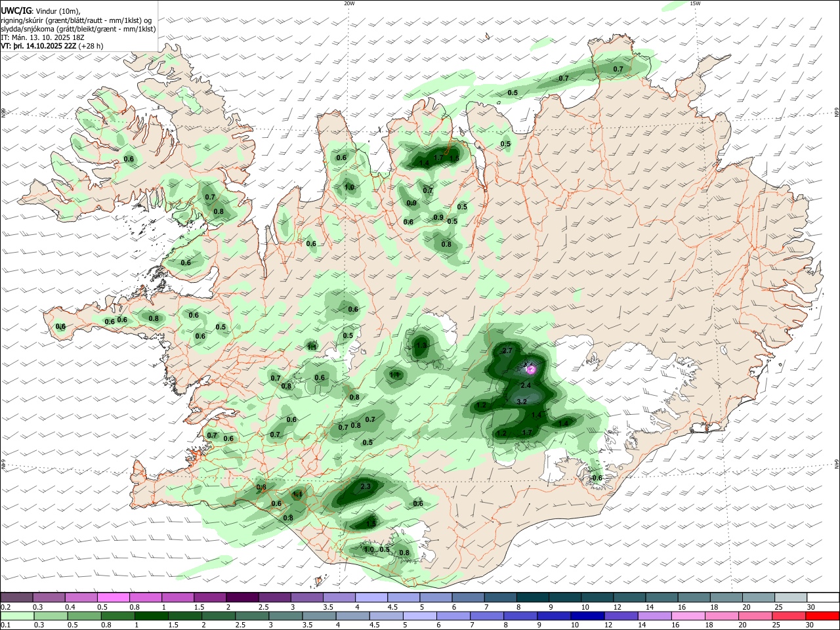Image resolution: width=840 pixels, height=630 pixels.
Task: Click the 0.1 label in bottom legend row
Action: tap(6, 625)
